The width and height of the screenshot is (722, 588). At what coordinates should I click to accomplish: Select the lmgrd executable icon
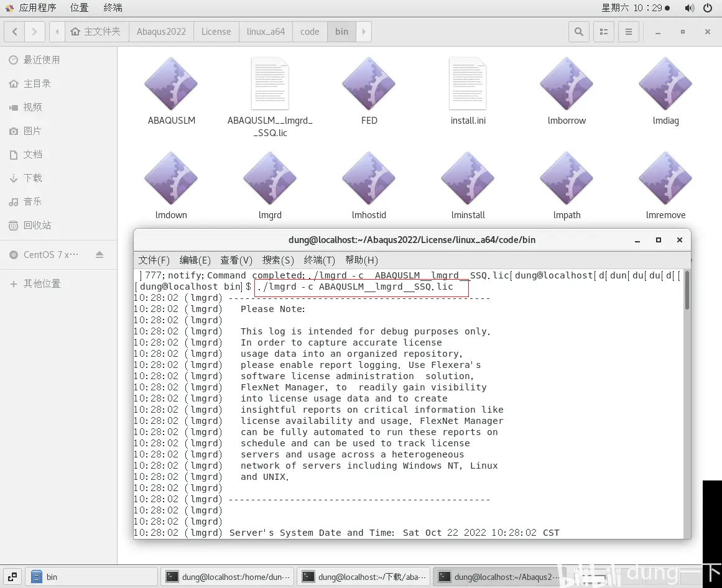[x=270, y=178]
